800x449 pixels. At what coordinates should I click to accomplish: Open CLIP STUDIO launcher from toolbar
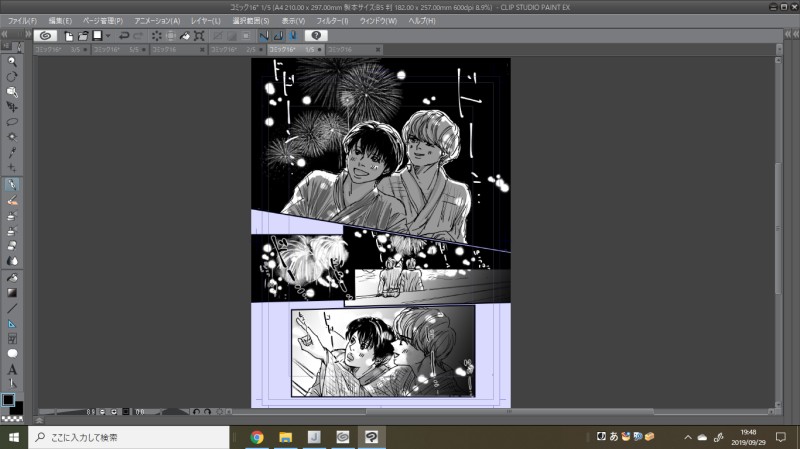pos(45,35)
